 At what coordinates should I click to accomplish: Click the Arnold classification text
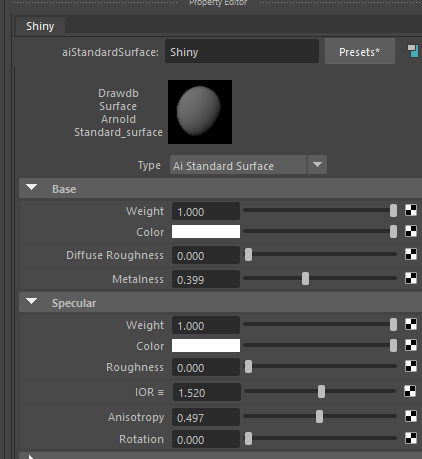[x=118, y=119]
